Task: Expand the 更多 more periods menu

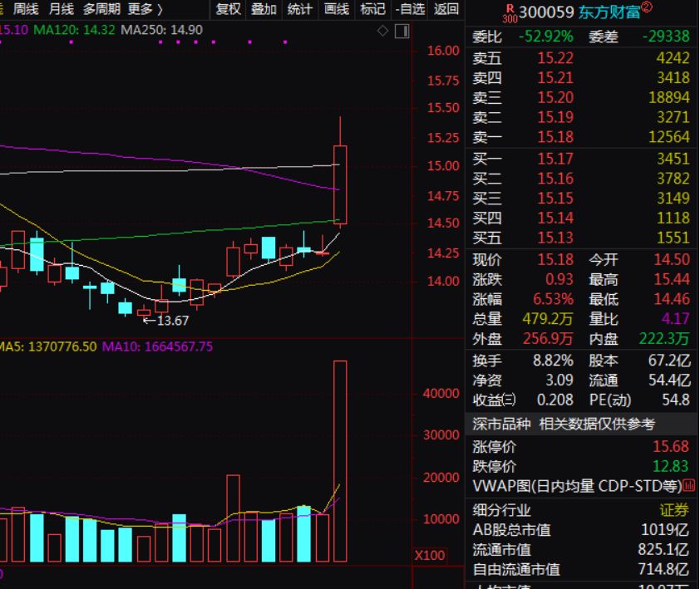Action: tap(145, 9)
